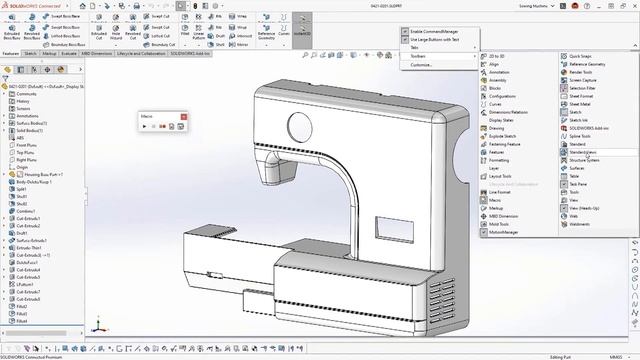Click the Extruded Boss/Base tool
640x360 pixels.
coord(12,32)
